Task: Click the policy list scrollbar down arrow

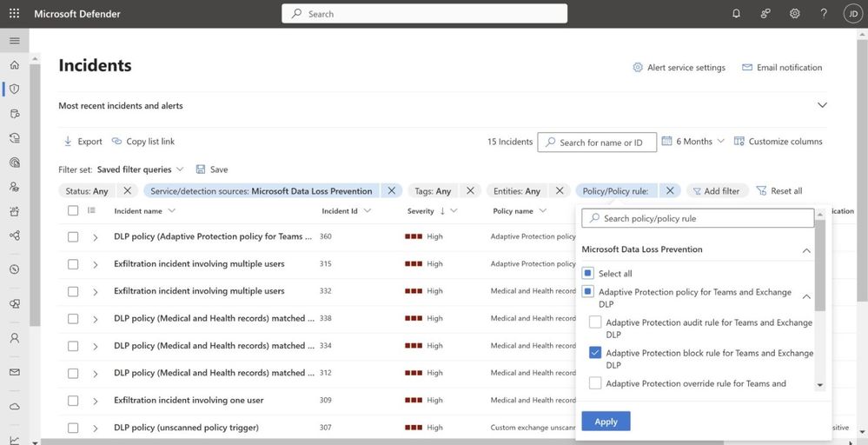Action: tap(820, 385)
